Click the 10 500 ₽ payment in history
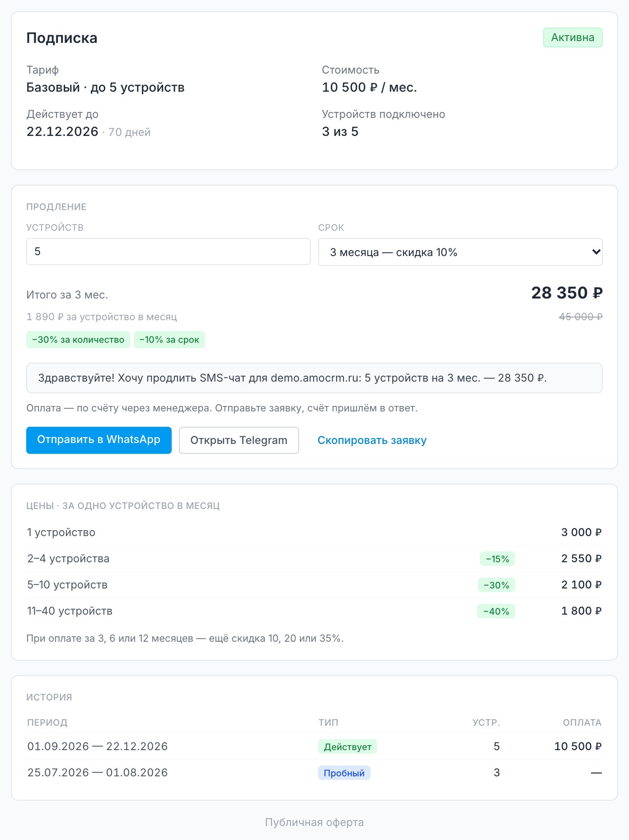Viewport: 629px width, 840px height. [578, 747]
